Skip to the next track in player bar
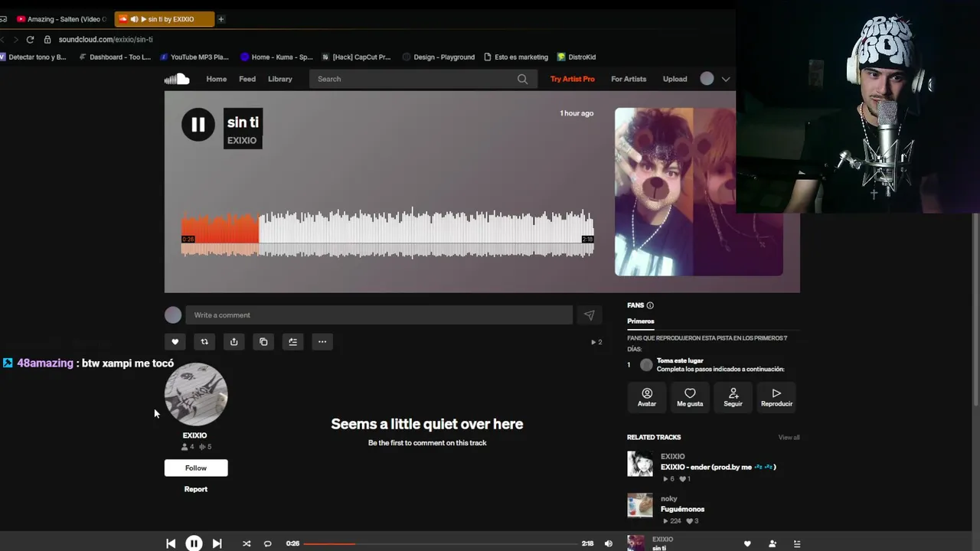The height and width of the screenshot is (551, 980). (x=217, y=543)
